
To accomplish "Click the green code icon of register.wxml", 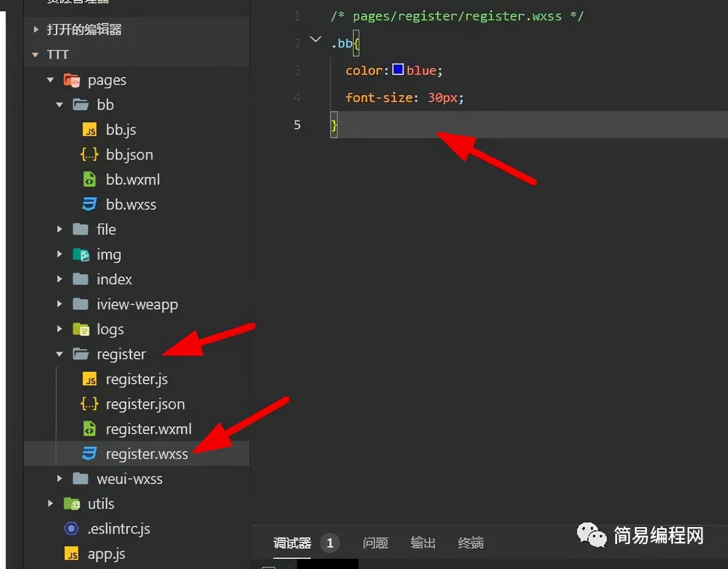I will coord(90,429).
